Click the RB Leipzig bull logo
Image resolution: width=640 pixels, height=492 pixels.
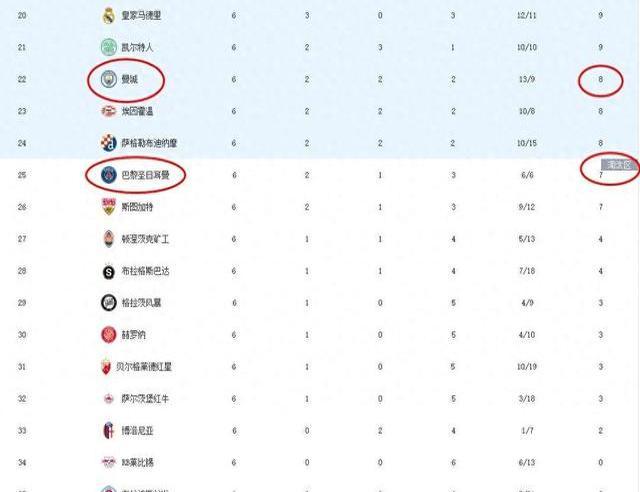pyautogui.click(x=109, y=462)
